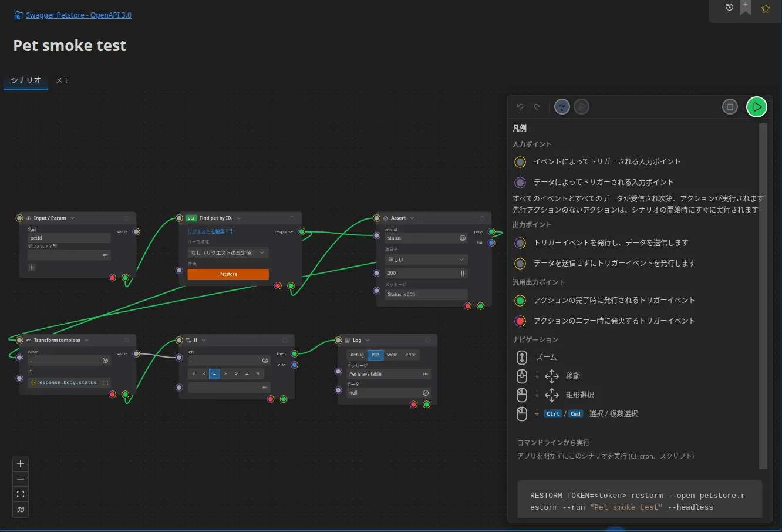Viewport: 782px width, 532px height.
Task: Click Find pet by ID. response output port
Action: coord(302,232)
